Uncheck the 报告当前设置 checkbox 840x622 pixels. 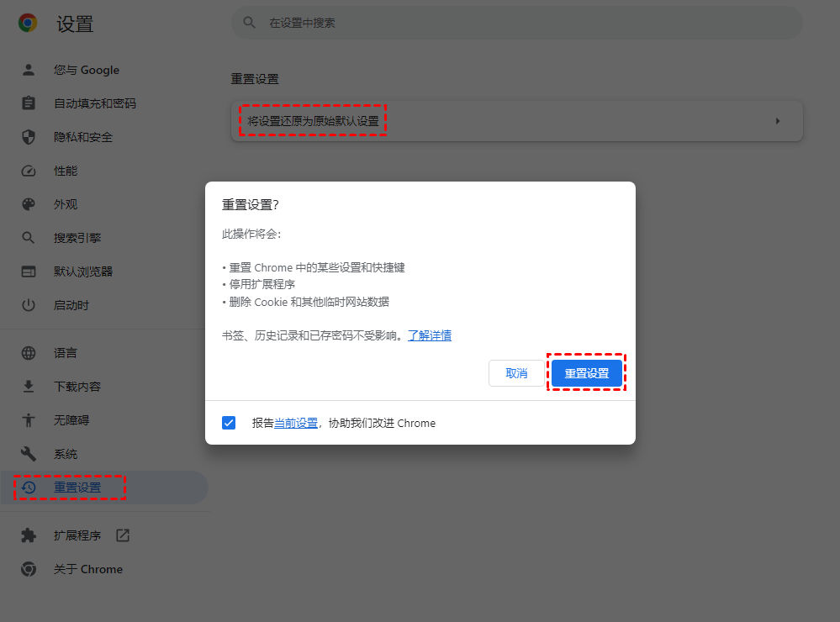pos(229,423)
